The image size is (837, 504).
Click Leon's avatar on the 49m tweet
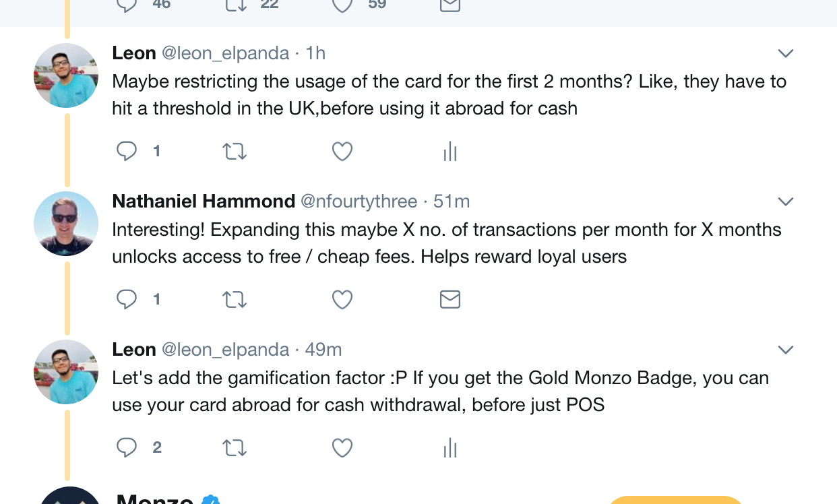(66, 372)
